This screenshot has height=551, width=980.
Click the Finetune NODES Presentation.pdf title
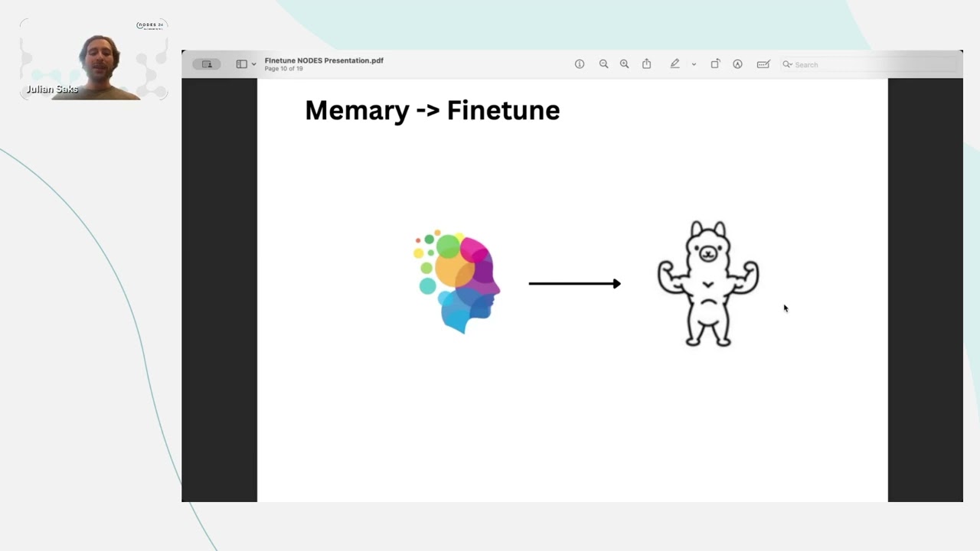point(324,60)
